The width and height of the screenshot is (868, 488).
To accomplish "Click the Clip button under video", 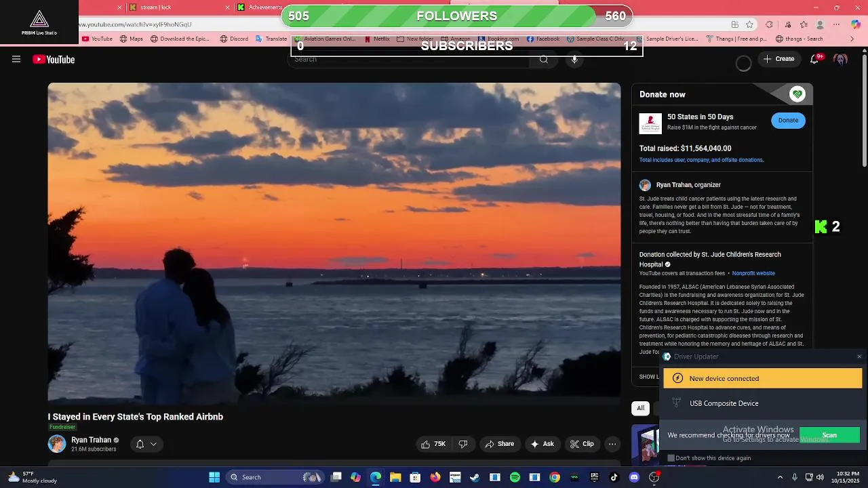I will click(x=583, y=444).
